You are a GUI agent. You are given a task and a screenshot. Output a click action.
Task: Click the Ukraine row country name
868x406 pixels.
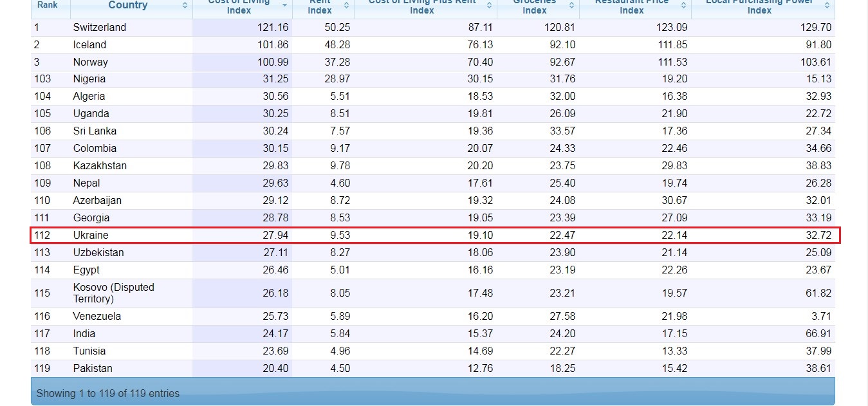pos(91,235)
